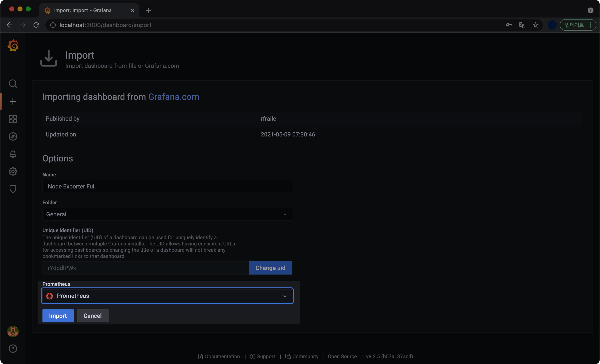Open the Explore compass icon
The image size is (600, 364).
coord(13,137)
